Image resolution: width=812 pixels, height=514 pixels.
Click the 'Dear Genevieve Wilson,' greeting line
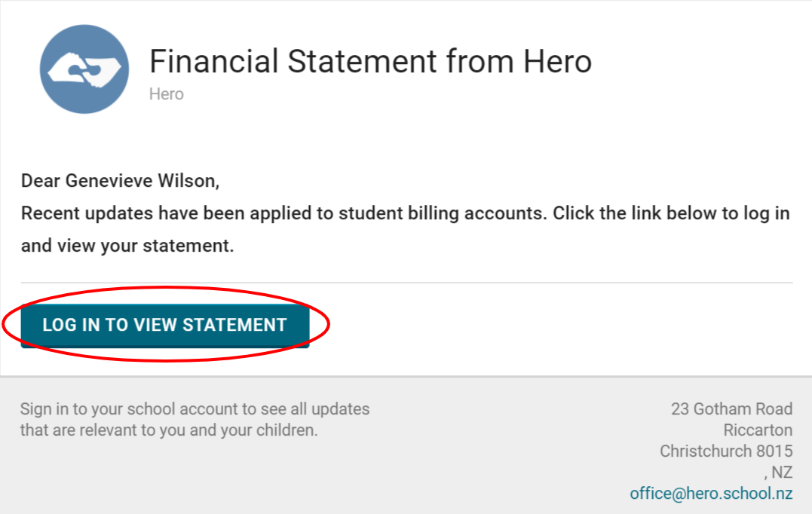point(119,181)
